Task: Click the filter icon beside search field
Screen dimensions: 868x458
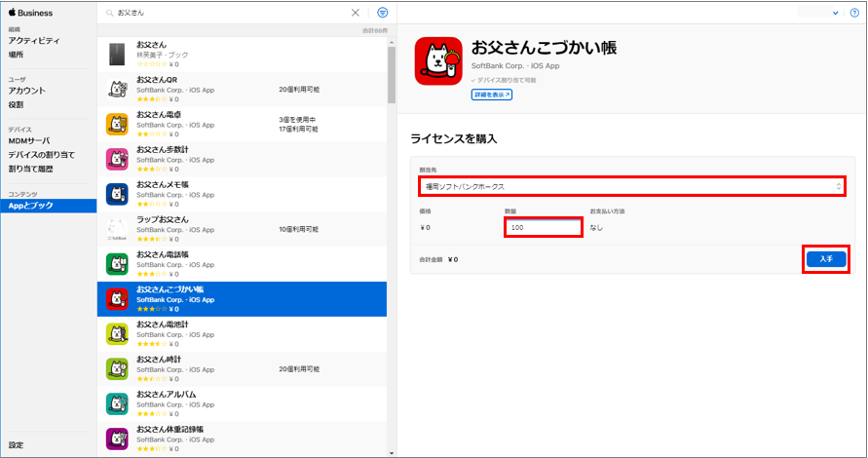Action: 382,13
